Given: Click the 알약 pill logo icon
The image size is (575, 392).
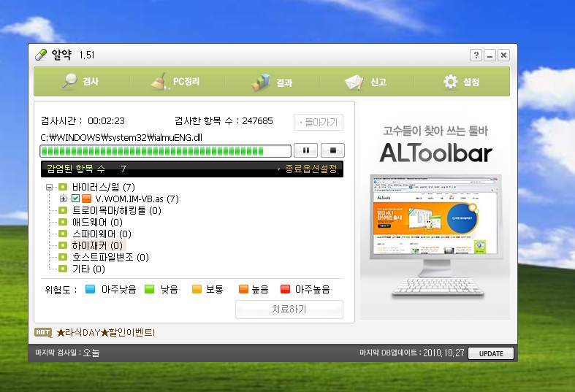Looking at the screenshot, I should click(x=41, y=55).
